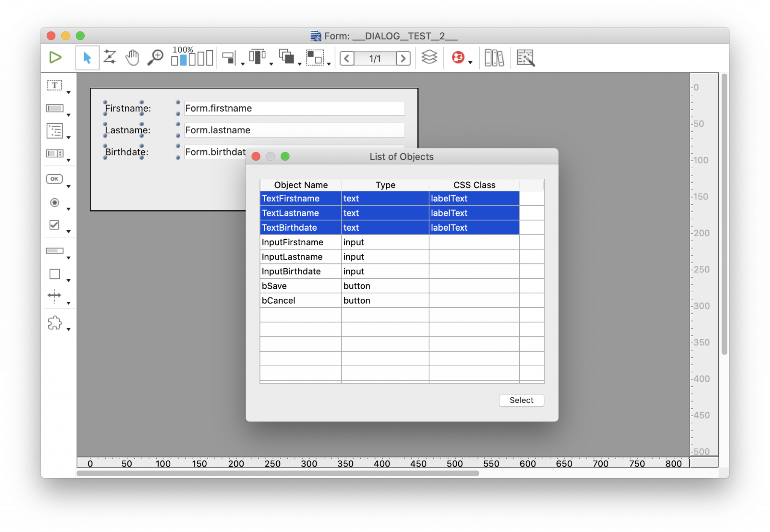Select the rectangle shape tool
This screenshot has height=532, width=770.
[55, 274]
